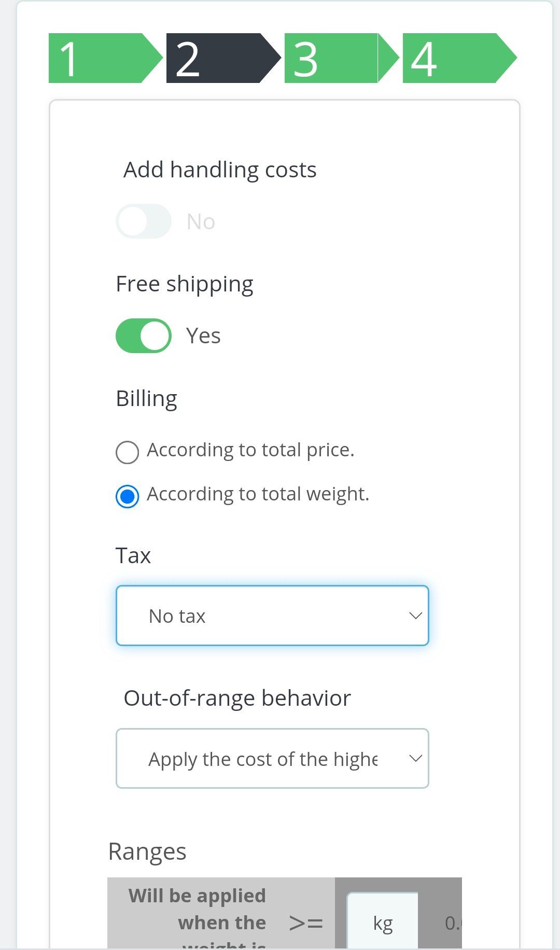Viewport: 560px width, 950px height.
Task: Click the partially visible range value cell
Action: pyautogui.click(x=451, y=923)
